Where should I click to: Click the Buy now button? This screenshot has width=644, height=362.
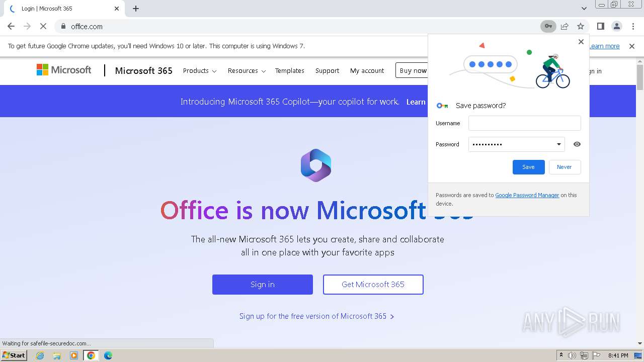click(412, 71)
